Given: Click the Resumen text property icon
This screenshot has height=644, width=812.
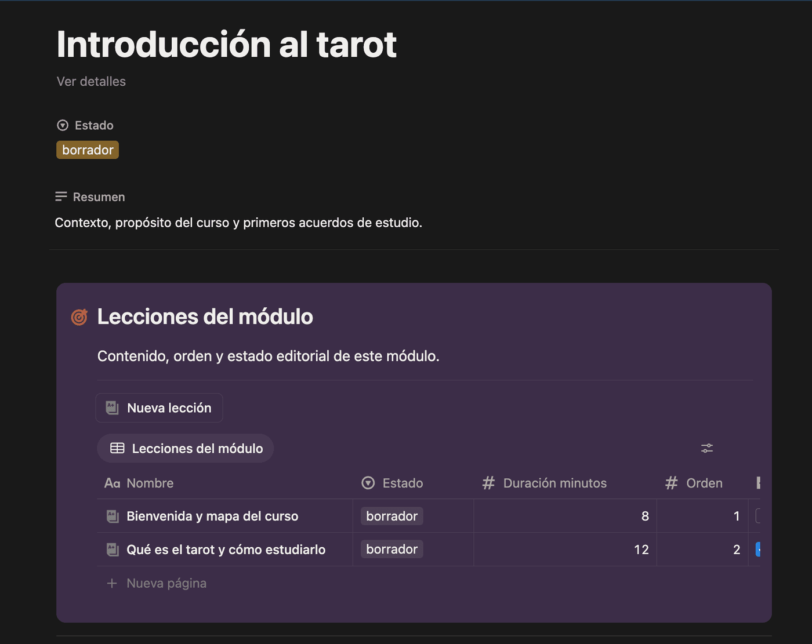Looking at the screenshot, I should click(x=61, y=197).
